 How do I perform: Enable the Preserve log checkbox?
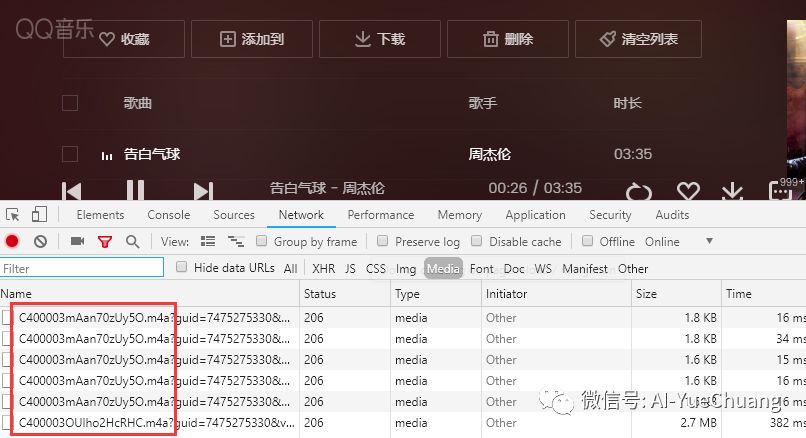(382, 241)
